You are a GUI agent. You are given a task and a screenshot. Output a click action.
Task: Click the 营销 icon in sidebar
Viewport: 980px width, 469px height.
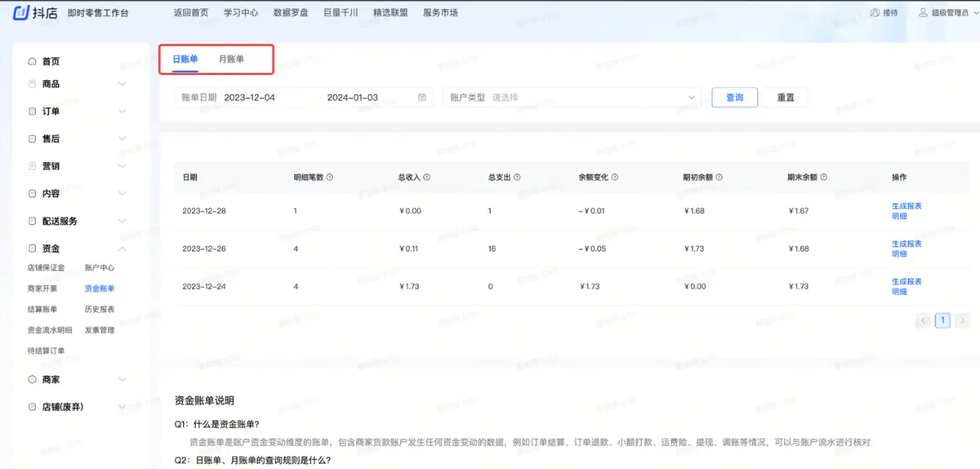[x=32, y=166]
